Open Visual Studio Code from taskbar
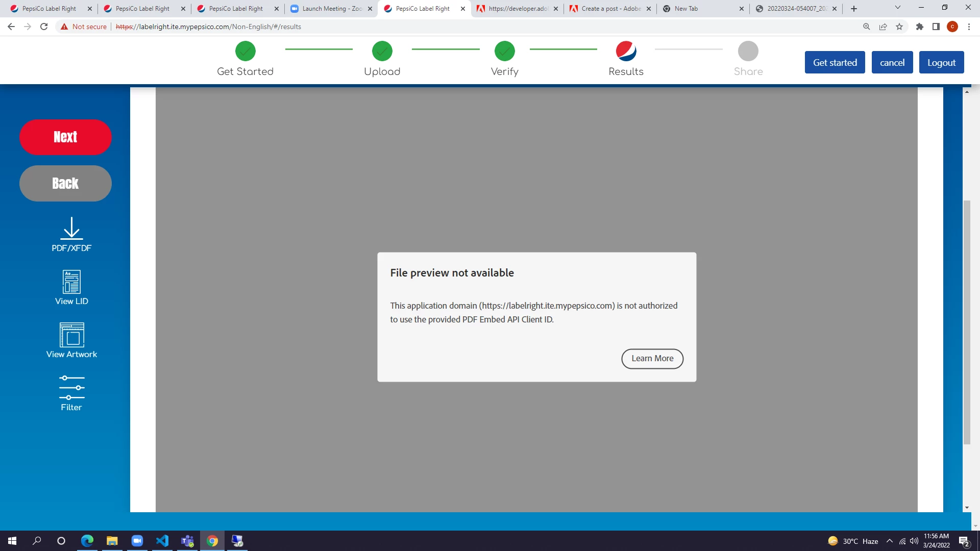This screenshot has height=551, width=980. (x=162, y=541)
